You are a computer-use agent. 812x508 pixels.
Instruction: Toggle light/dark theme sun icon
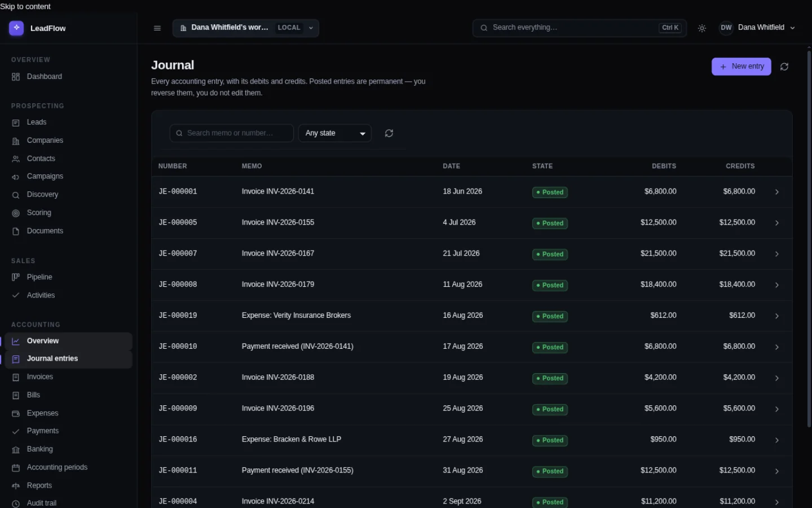[702, 28]
